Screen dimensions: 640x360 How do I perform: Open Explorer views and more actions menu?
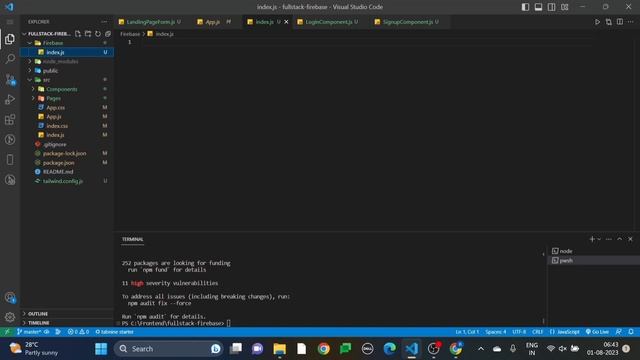(x=104, y=22)
